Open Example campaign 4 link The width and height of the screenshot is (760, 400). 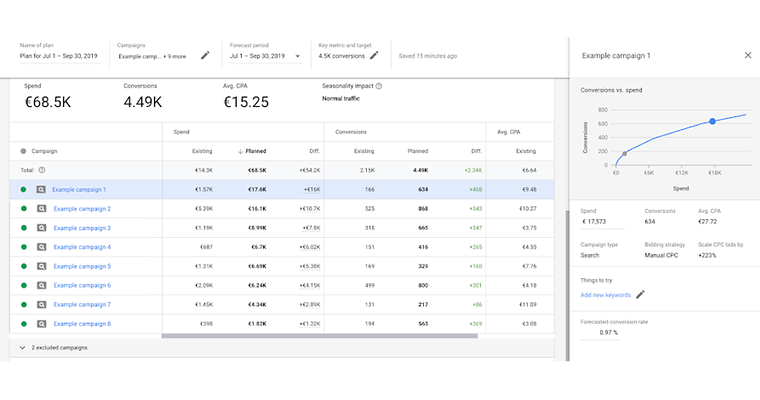[x=82, y=247]
